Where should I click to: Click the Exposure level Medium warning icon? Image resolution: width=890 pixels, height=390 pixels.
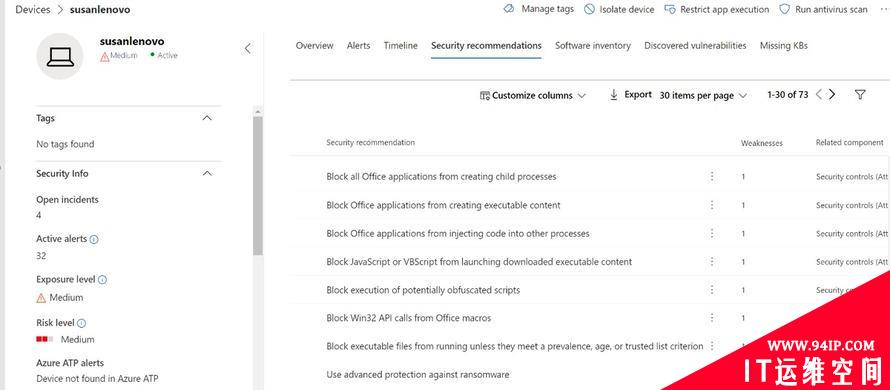41,298
